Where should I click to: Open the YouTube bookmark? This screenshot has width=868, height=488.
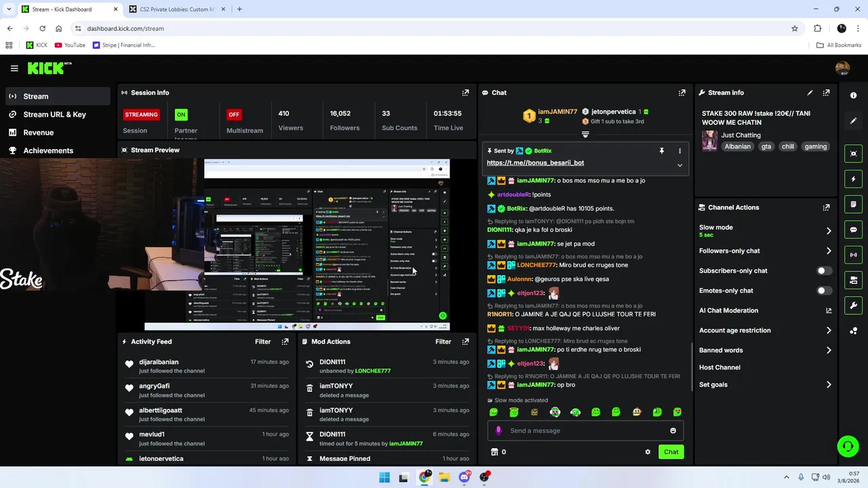click(x=70, y=45)
